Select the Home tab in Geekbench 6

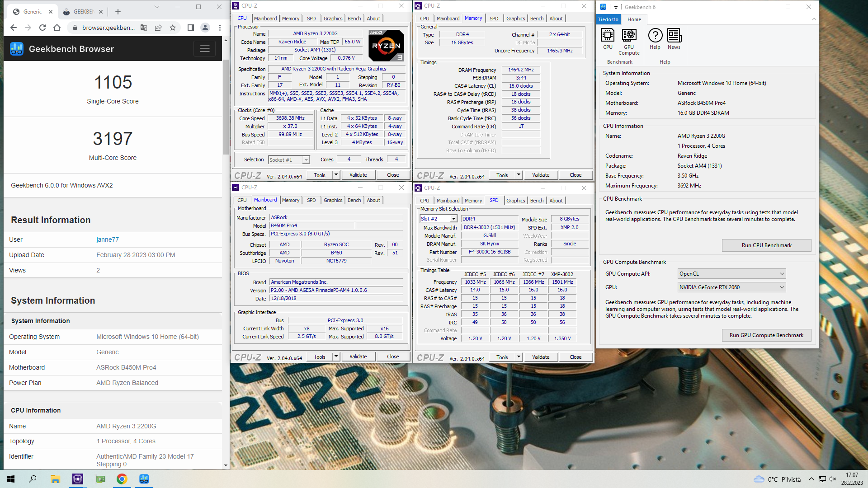pyautogui.click(x=634, y=19)
